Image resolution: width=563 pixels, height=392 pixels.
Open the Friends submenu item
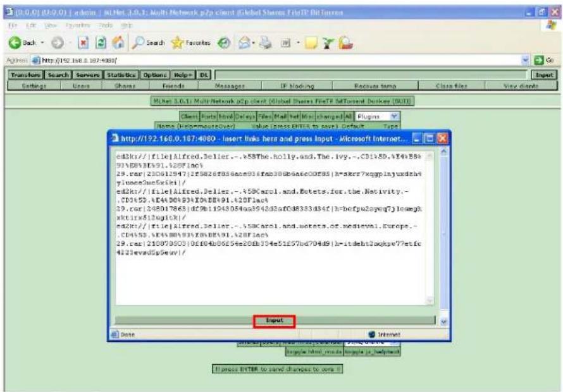click(x=173, y=86)
